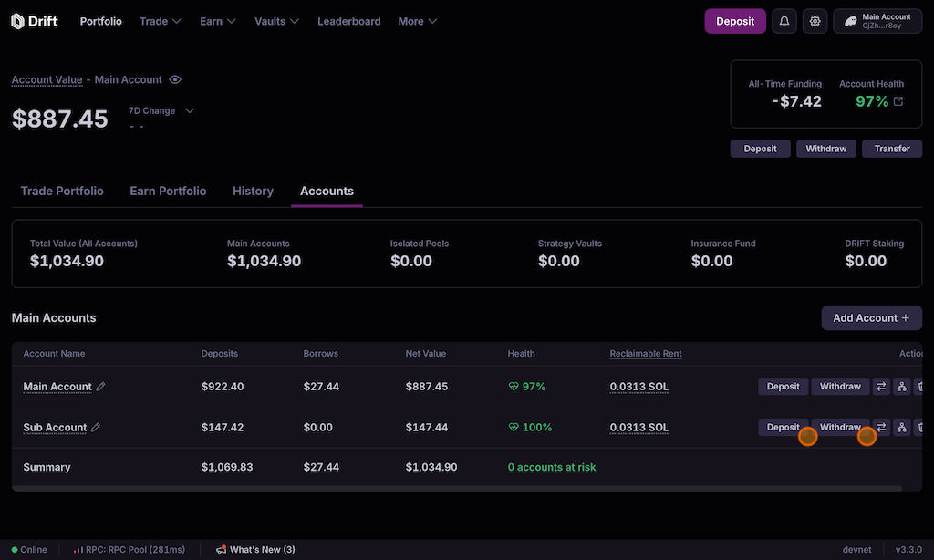Toggle account value visibility eye icon
Screen dimensions: 934x560
pyautogui.click(x=175, y=79)
